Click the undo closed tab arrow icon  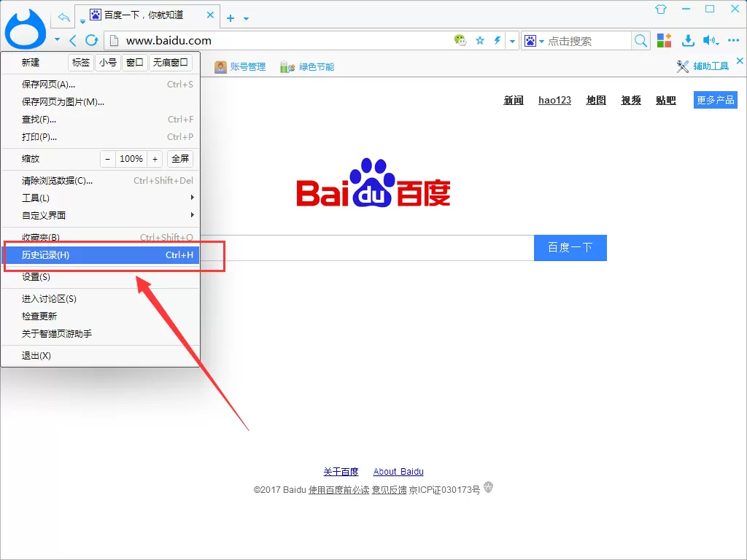point(63,17)
